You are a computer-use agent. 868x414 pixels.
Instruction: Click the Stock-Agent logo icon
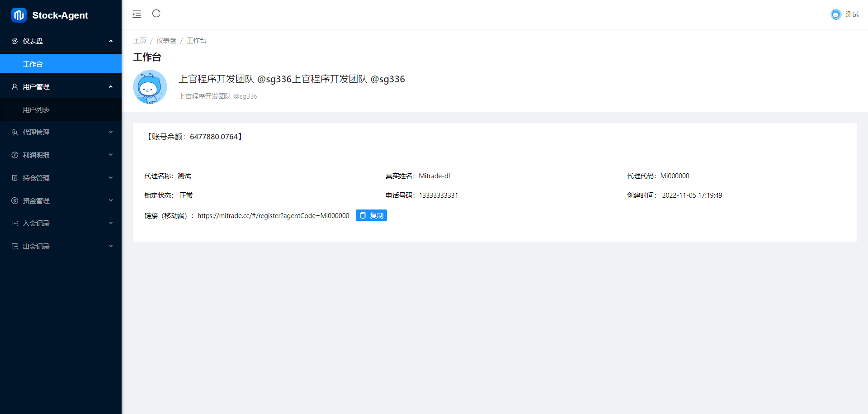[19, 15]
